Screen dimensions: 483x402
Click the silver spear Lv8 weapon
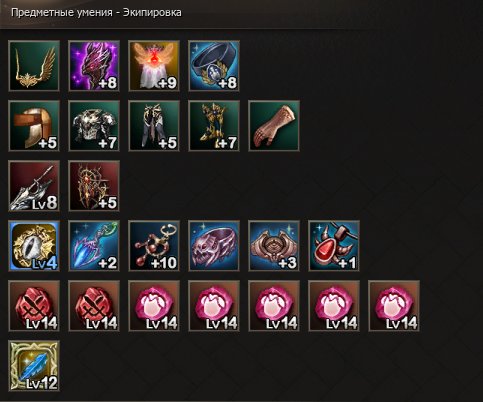point(34,186)
